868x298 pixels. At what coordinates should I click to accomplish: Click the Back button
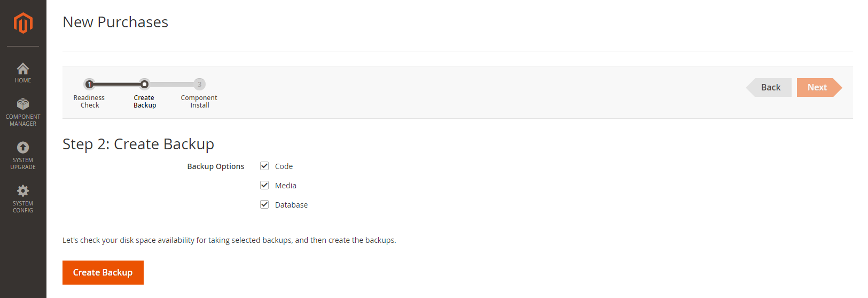coord(770,87)
